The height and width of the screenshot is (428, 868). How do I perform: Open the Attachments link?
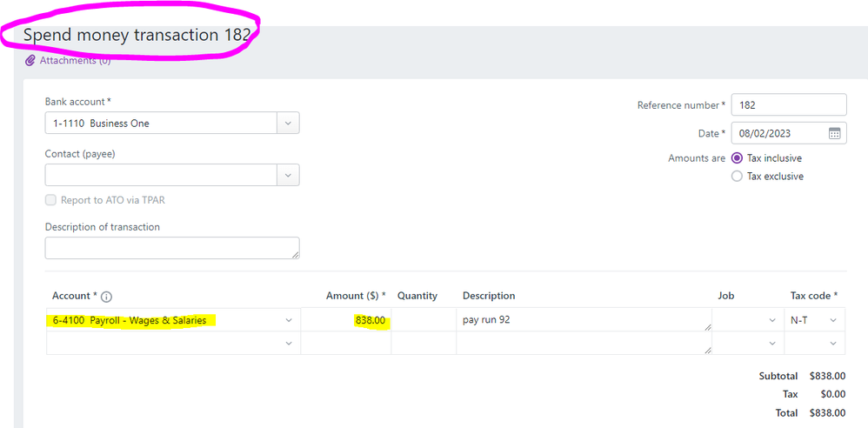(75, 61)
